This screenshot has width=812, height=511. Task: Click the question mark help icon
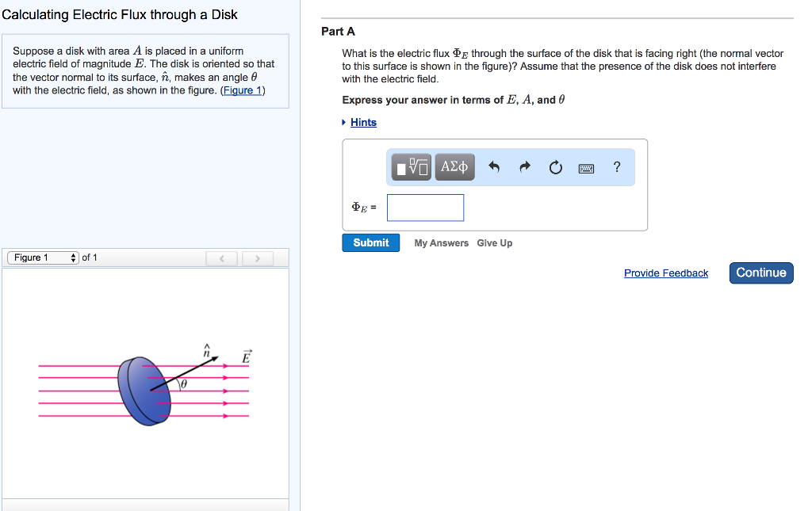pos(617,166)
